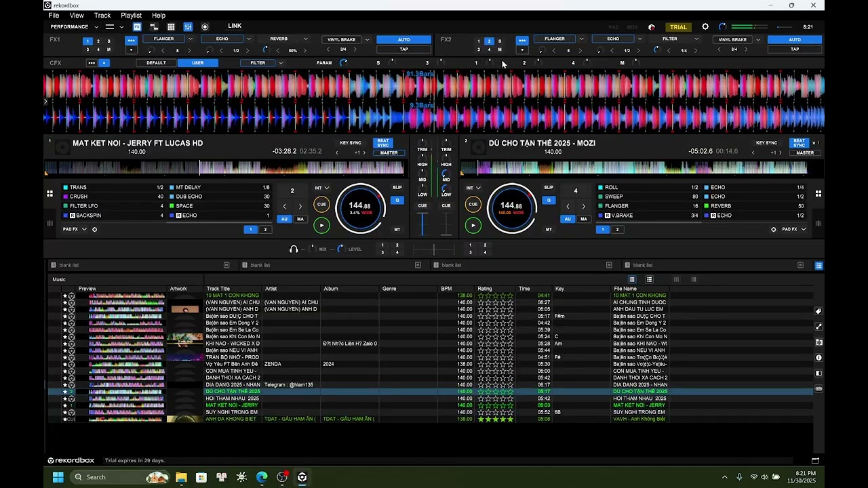
Task: Toggle deck 1 auto loop AU button
Action: pyautogui.click(x=285, y=219)
